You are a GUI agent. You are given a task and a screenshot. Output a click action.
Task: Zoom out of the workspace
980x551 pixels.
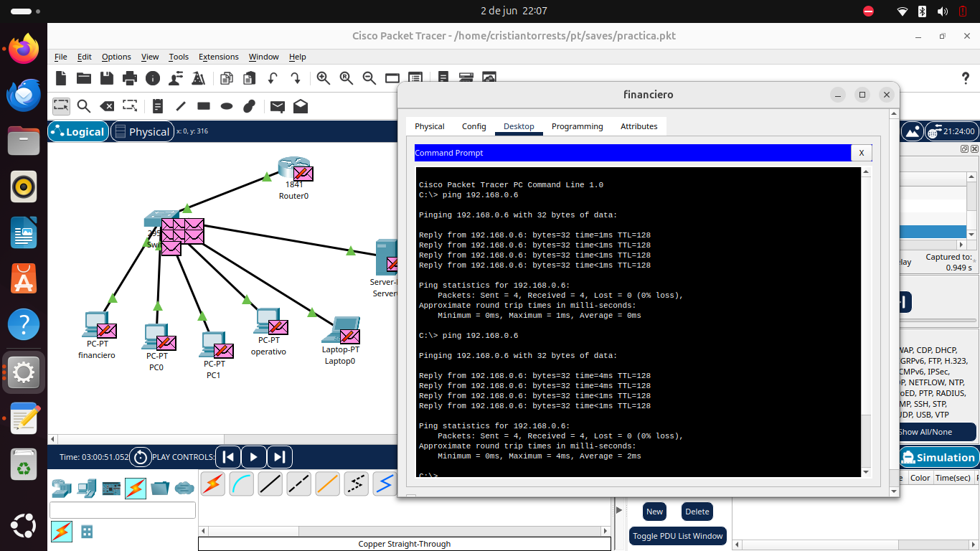[369, 78]
